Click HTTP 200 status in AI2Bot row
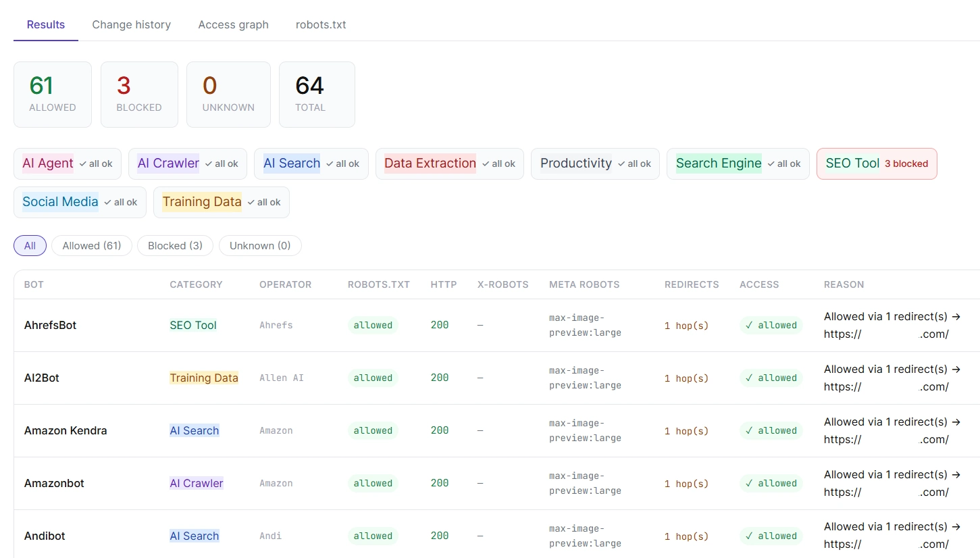The width and height of the screenshot is (980, 558). [440, 378]
